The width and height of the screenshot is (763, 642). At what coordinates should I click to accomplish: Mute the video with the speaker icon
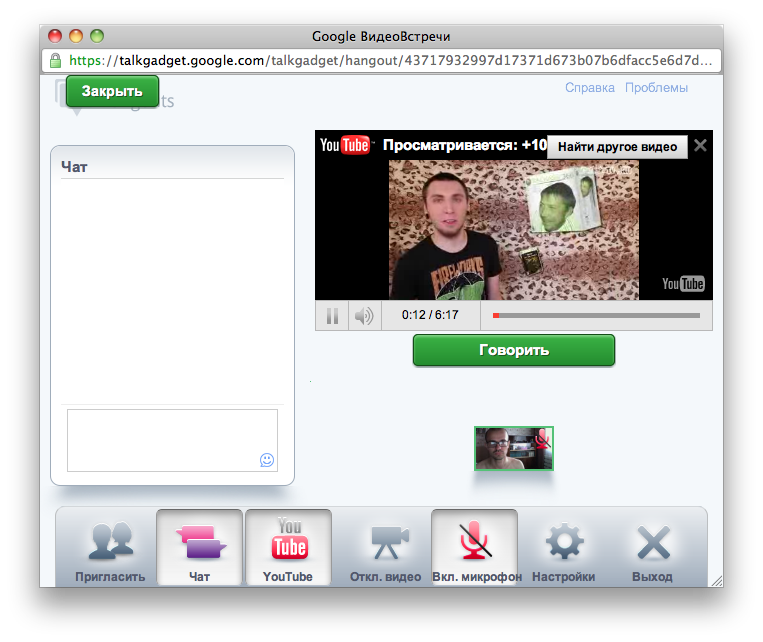364,315
